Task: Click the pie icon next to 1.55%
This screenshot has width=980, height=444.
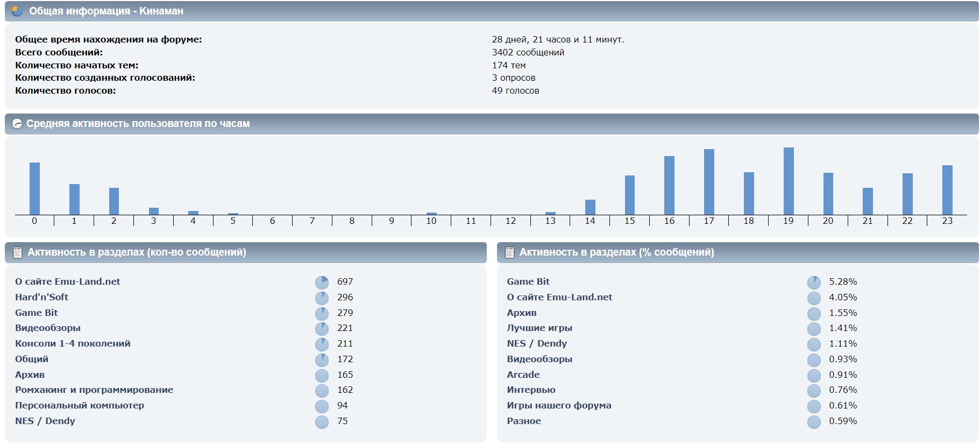Action: (x=814, y=314)
